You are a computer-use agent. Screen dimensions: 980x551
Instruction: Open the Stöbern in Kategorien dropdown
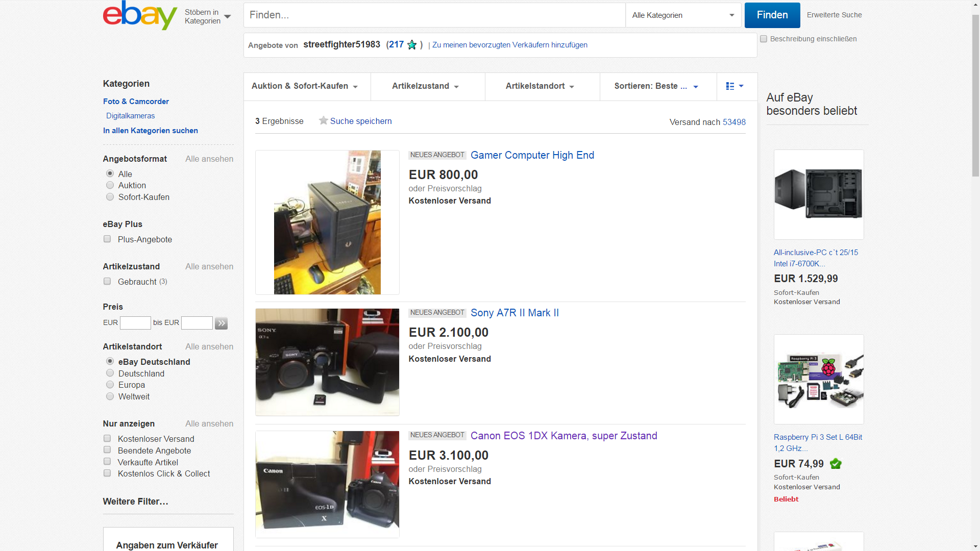pyautogui.click(x=208, y=16)
